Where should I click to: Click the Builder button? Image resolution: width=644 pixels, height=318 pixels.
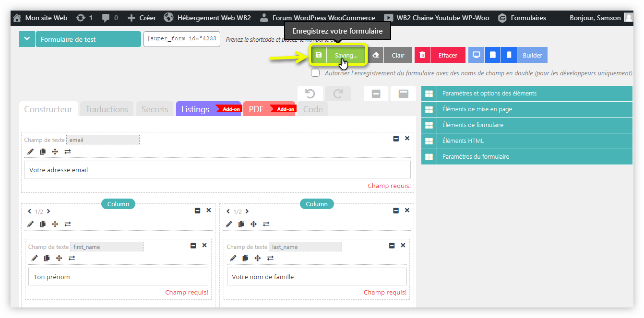pyautogui.click(x=533, y=55)
